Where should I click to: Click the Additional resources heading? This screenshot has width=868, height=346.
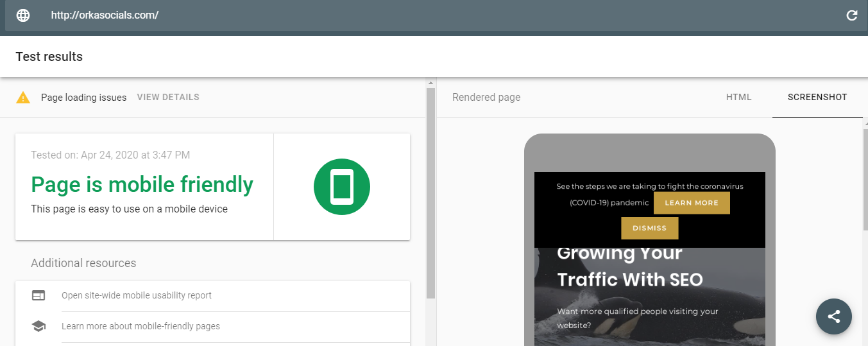tap(83, 263)
